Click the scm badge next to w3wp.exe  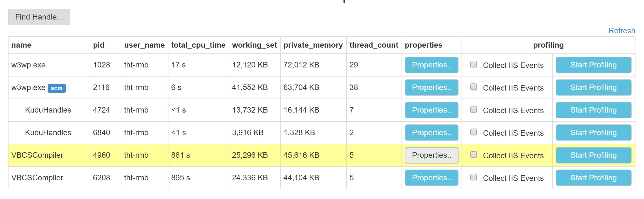tap(57, 88)
